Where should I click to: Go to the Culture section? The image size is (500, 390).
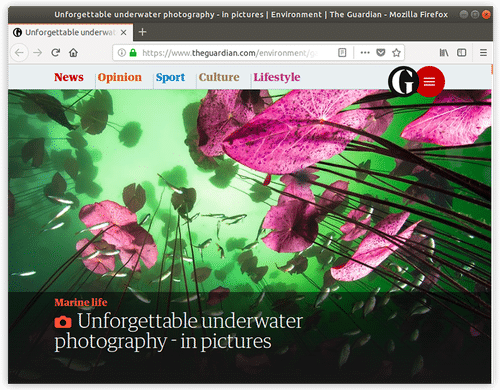(x=219, y=77)
